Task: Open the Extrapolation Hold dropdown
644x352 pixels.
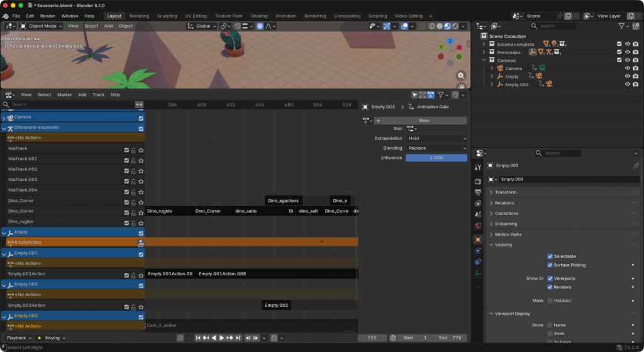Action: [x=436, y=138]
